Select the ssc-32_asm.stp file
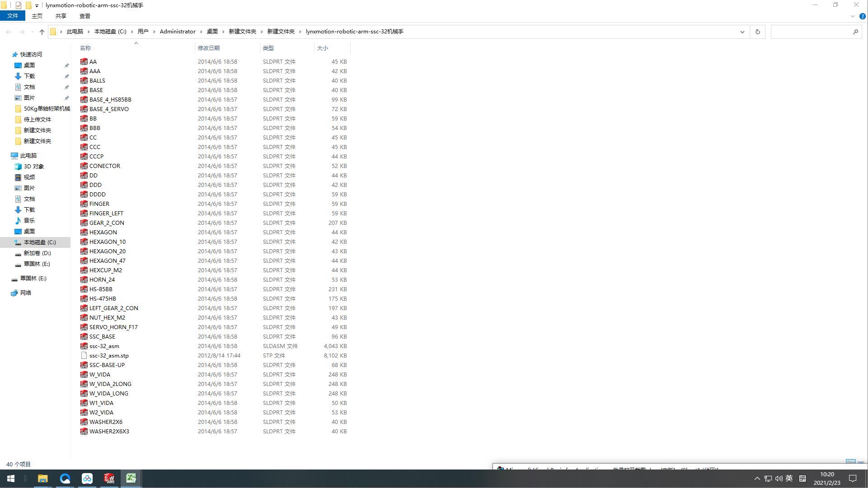Viewport: 868px width, 488px height. 109,356
